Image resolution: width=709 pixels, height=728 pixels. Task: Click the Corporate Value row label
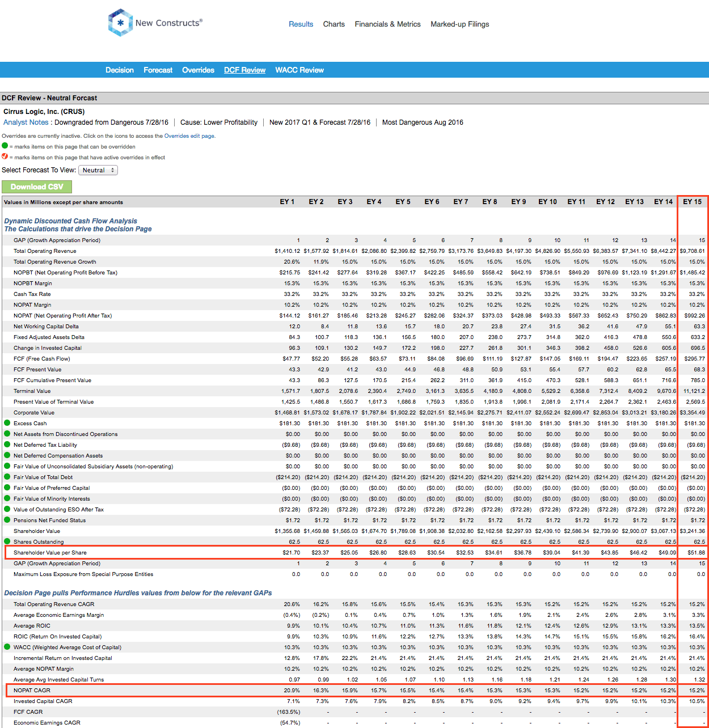coord(34,413)
